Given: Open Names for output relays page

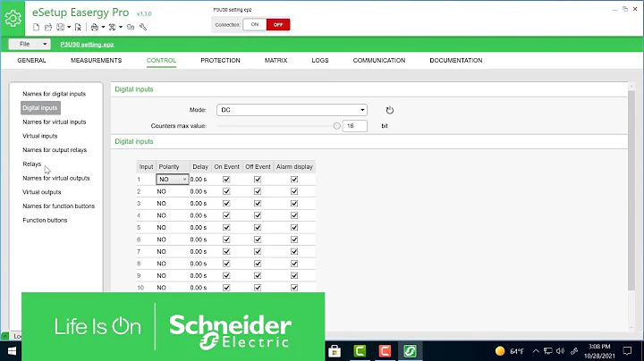Looking at the screenshot, I should point(55,150).
